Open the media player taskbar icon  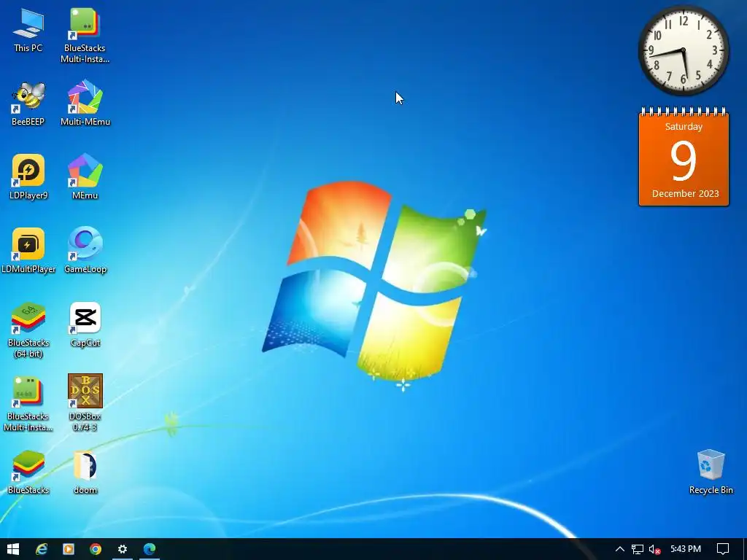click(x=69, y=549)
